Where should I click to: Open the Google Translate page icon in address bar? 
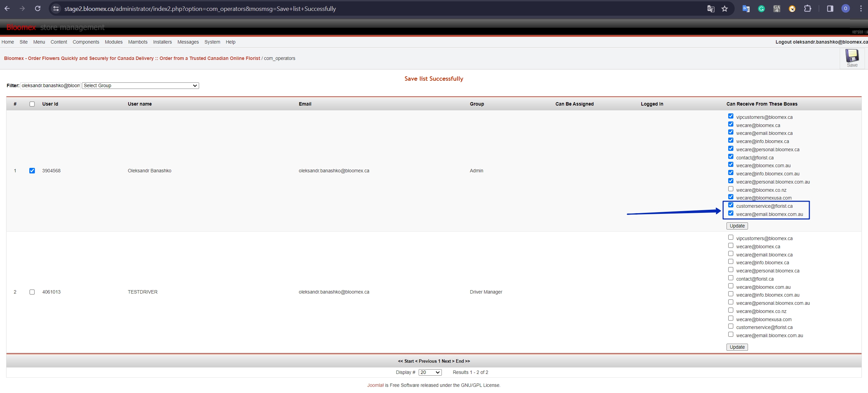[x=711, y=9]
